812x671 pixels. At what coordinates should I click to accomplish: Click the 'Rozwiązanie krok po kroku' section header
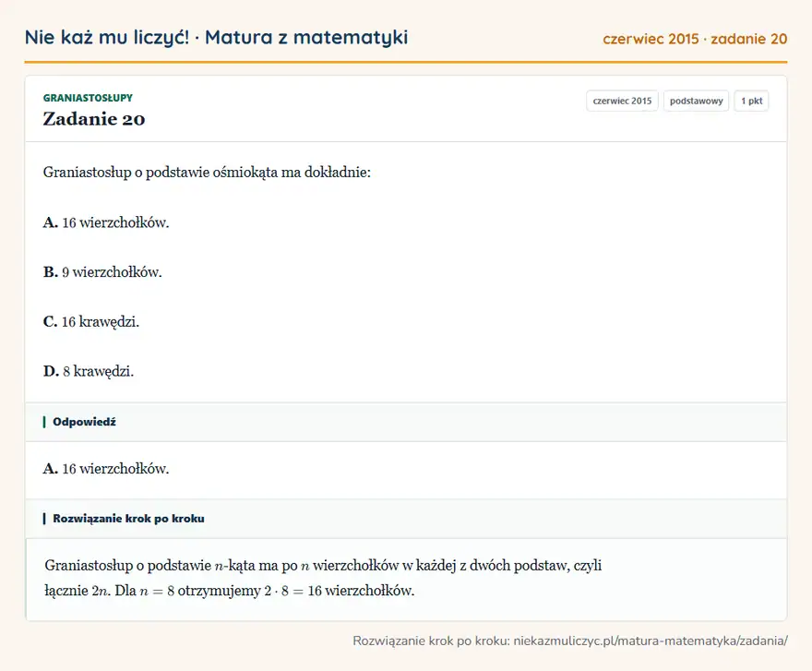(406, 519)
